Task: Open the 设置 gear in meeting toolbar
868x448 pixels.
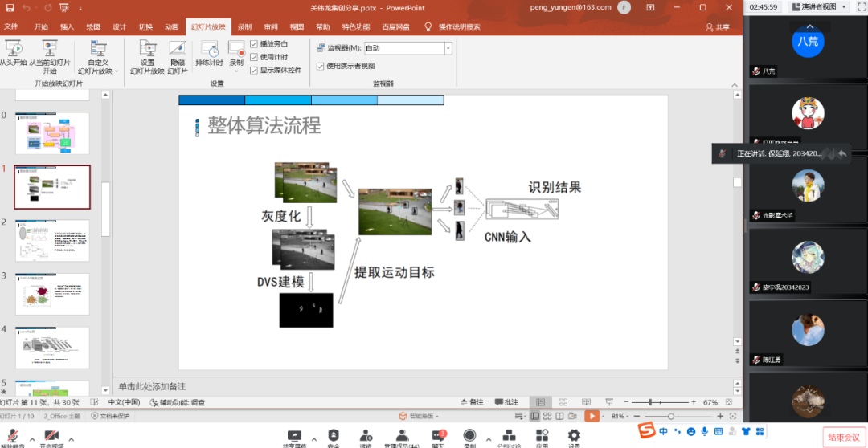Action: pos(574,434)
